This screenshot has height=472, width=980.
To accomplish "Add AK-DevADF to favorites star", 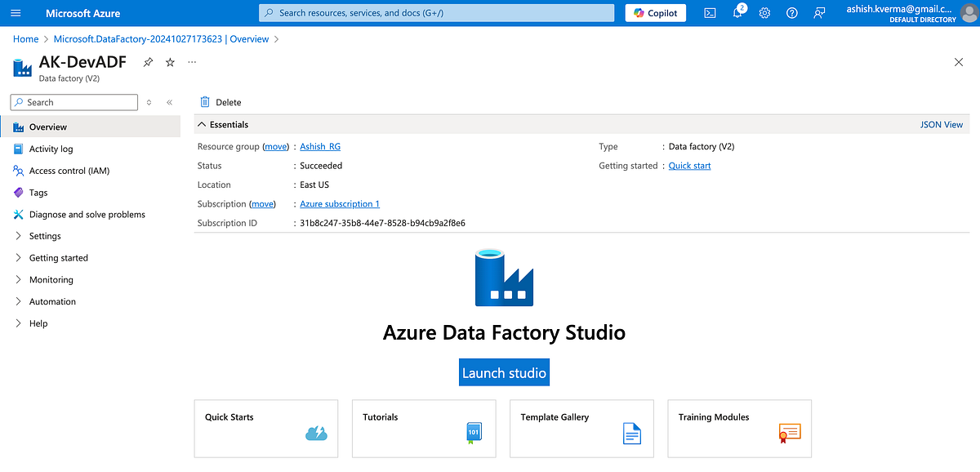I will coord(169,61).
